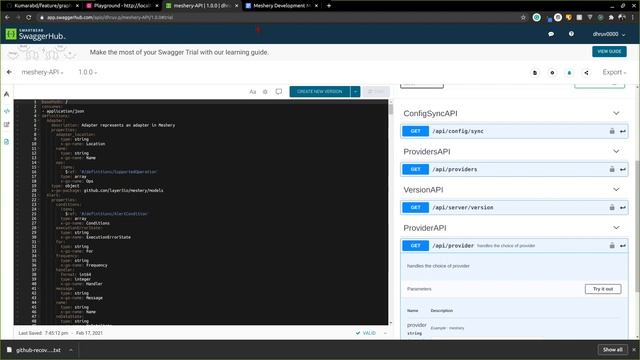The width and height of the screenshot is (640, 360).
Task: Click the share icon beside Export
Action: coord(586,73)
